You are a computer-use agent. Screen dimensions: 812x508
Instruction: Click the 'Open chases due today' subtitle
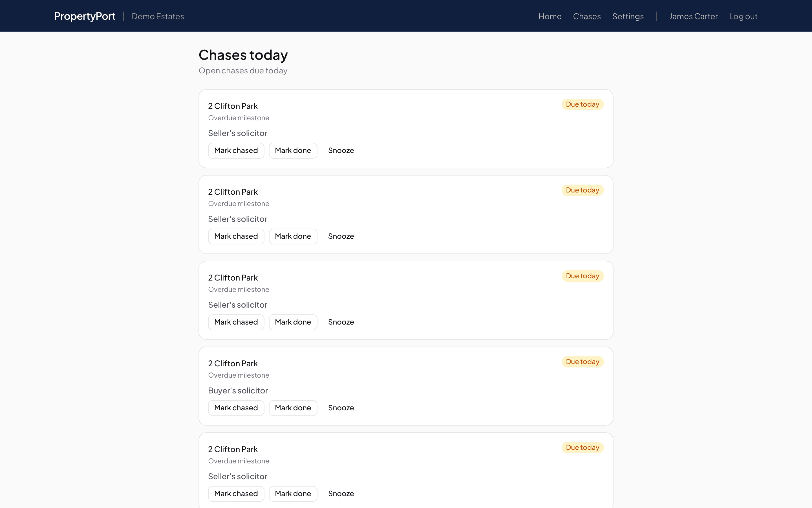pos(243,71)
